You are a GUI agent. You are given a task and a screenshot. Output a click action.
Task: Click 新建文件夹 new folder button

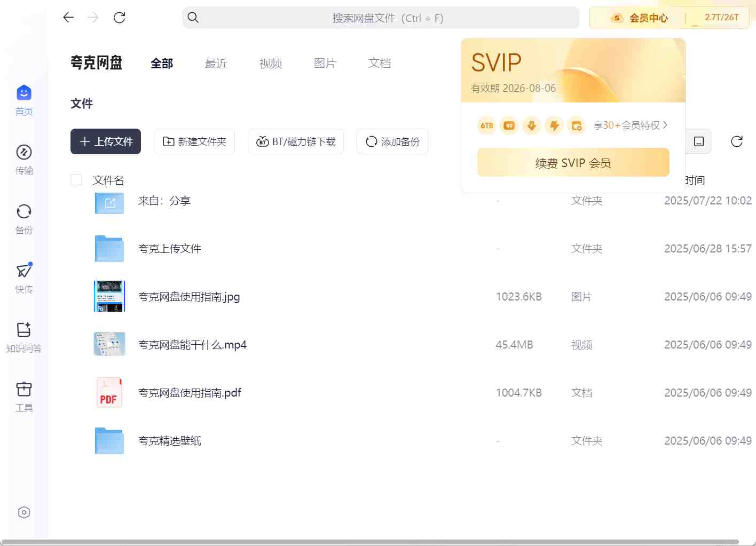tap(194, 141)
